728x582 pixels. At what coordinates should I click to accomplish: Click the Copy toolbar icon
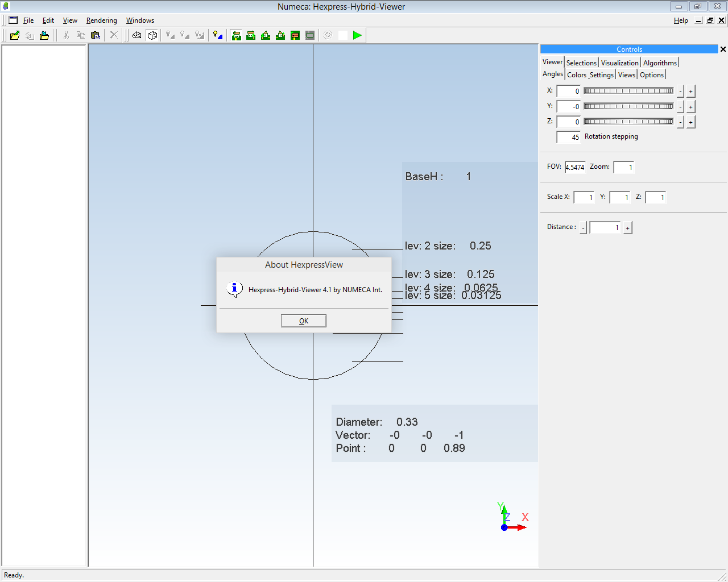(81, 35)
